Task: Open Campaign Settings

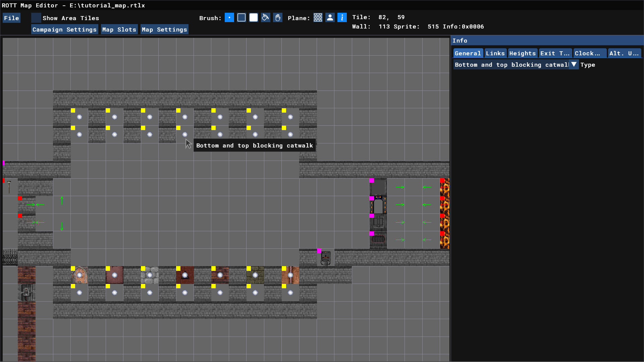Action: click(64, 29)
